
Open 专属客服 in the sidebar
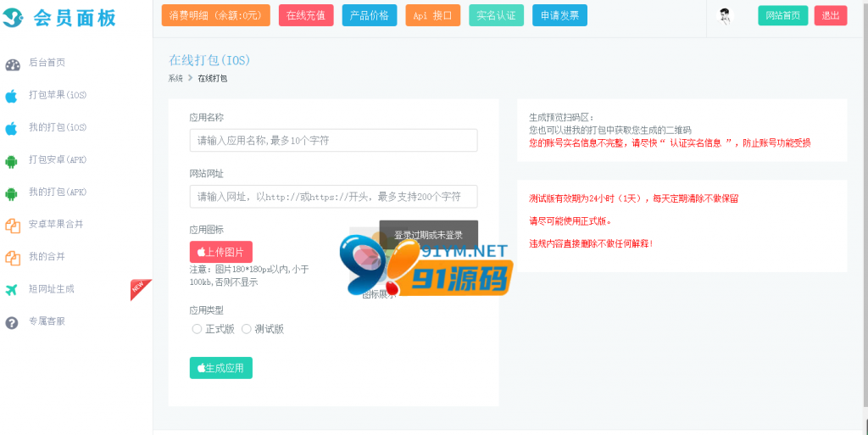tap(47, 321)
